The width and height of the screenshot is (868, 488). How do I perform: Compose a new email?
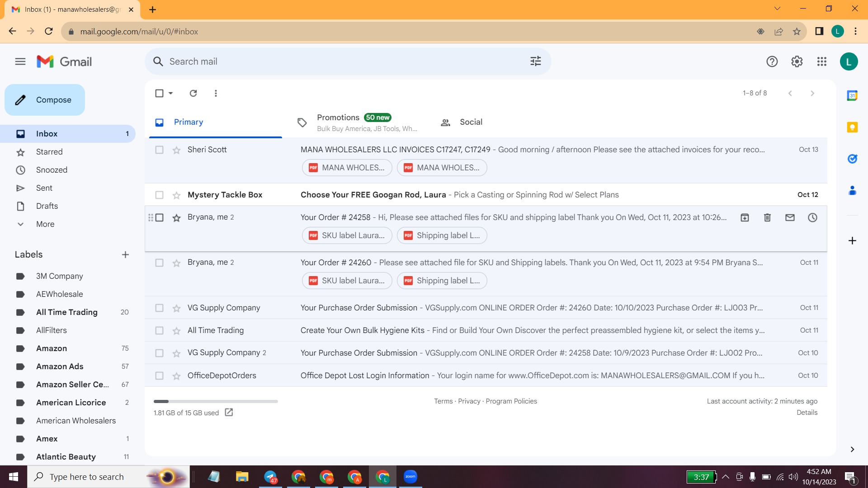point(45,100)
